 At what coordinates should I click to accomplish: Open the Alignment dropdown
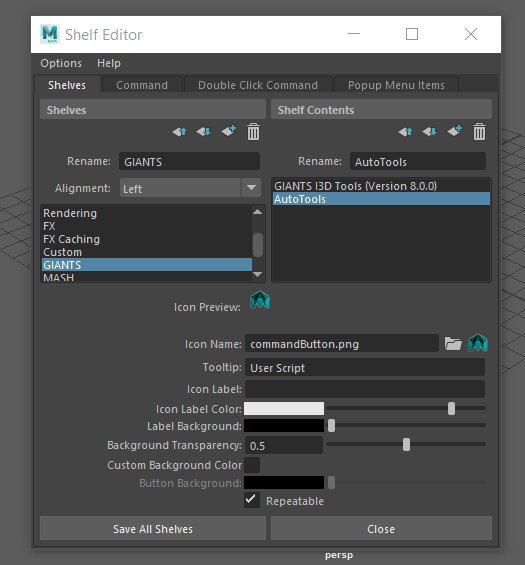coord(190,188)
